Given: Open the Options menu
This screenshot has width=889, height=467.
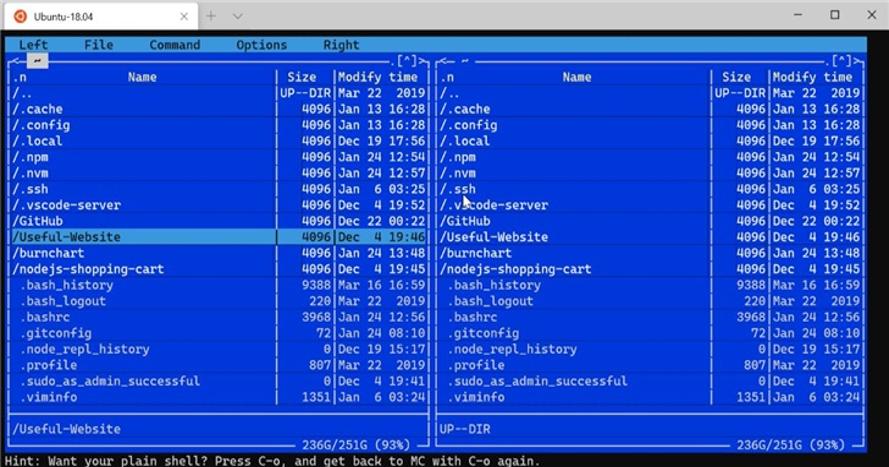Looking at the screenshot, I should tap(261, 45).
